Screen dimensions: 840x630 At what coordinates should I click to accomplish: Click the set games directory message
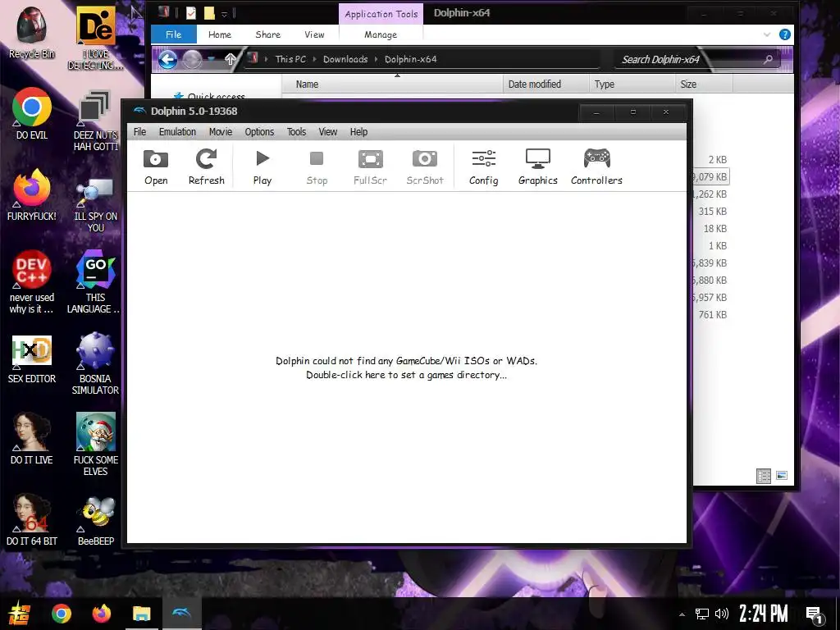(406, 368)
